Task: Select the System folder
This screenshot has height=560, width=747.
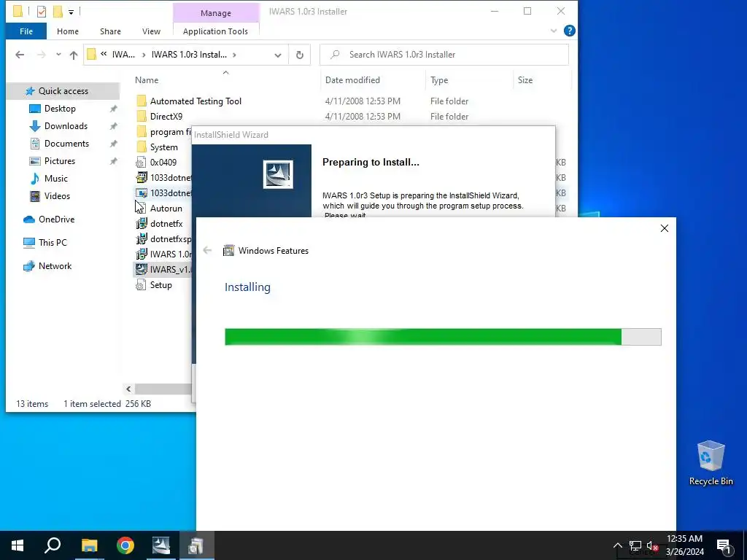Action: pos(163,147)
